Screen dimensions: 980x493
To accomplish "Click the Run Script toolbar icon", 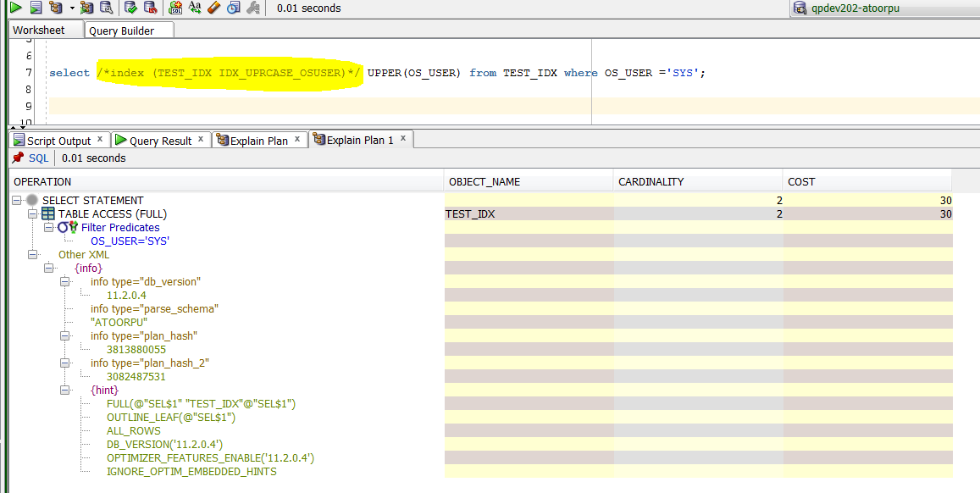I will click(x=36, y=8).
